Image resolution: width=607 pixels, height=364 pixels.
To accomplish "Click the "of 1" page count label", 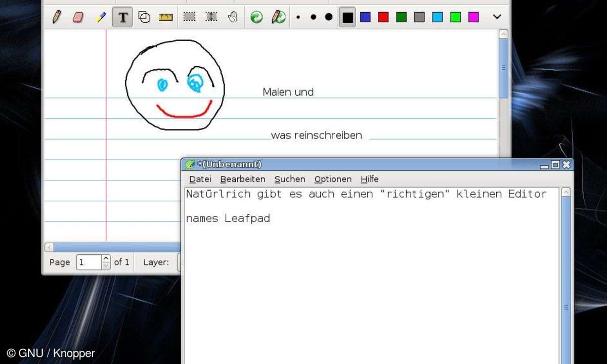I will [x=122, y=262].
